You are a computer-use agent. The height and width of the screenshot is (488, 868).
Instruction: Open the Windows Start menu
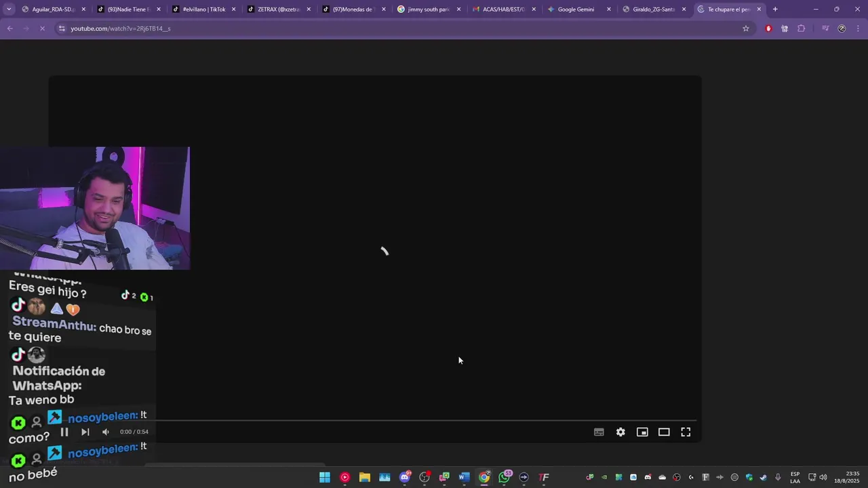coord(325,477)
